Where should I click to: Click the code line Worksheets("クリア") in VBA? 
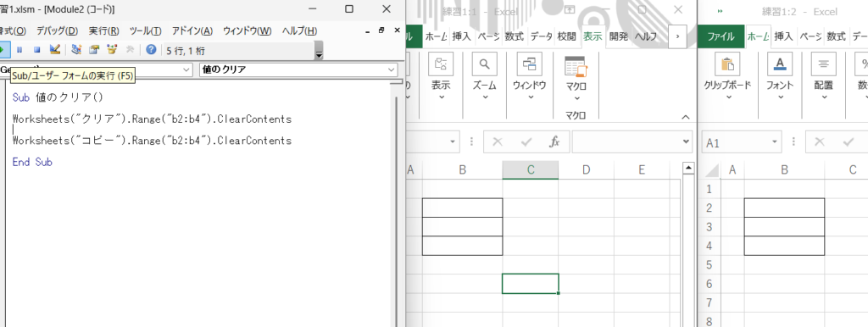152,119
